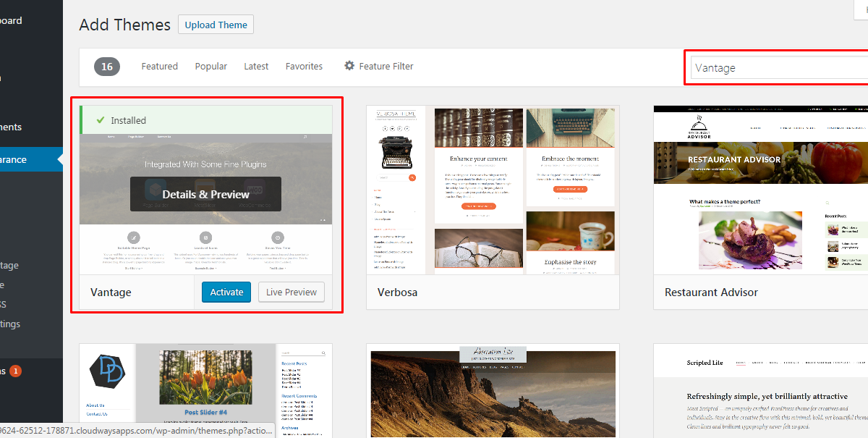Viewport: 868px width, 438px height.
Task: Open Live Preview for Vantage
Action: [x=292, y=292]
